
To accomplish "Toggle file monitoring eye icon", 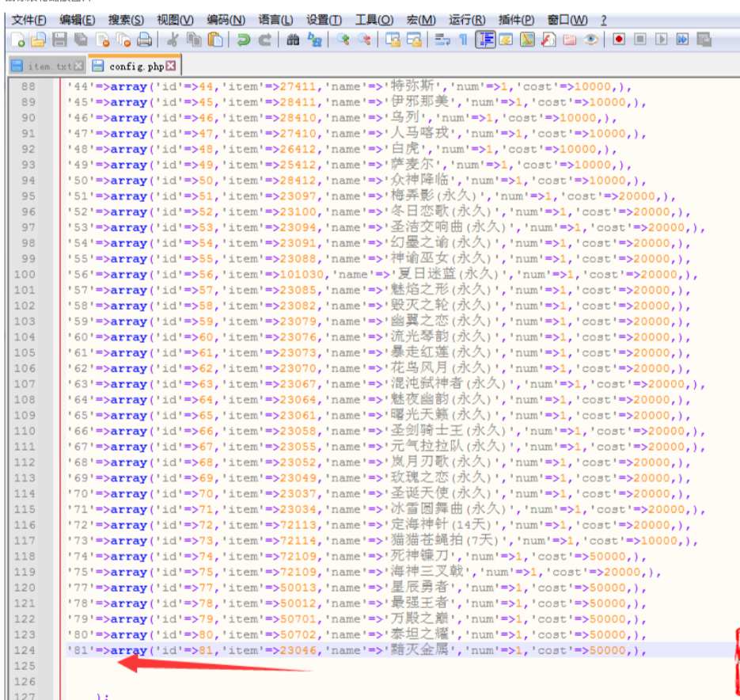I will [591, 40].
